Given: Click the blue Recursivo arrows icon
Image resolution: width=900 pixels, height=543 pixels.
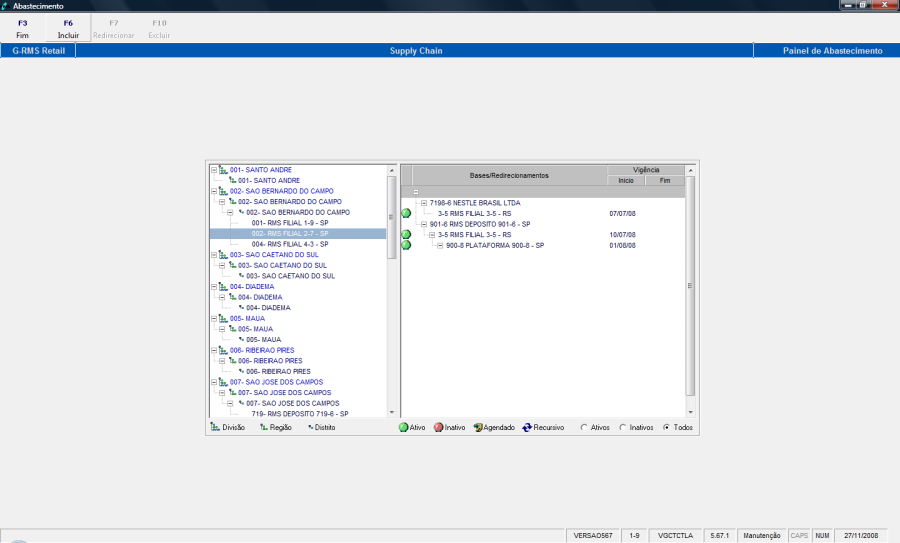Looking at the screenshot, I should click(x=527, y=428).
